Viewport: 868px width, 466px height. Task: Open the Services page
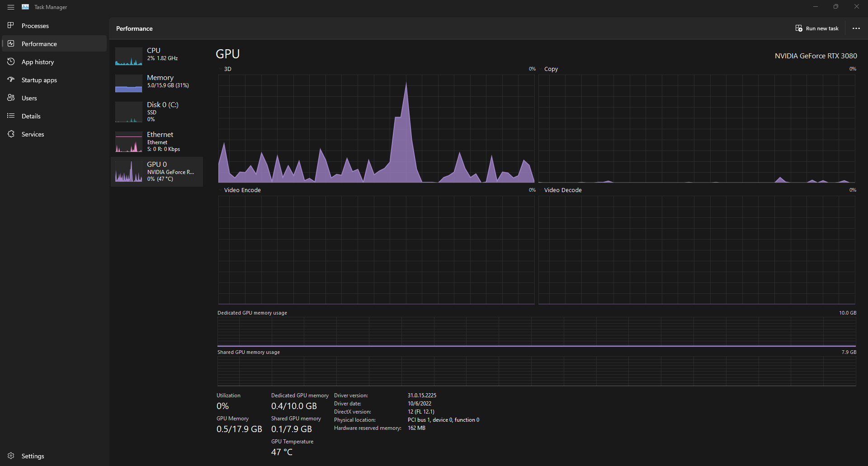coord(54,134)
